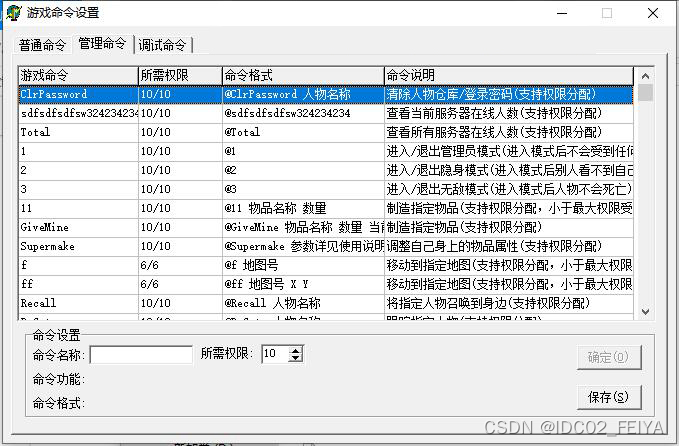Click the 命令说明 column header
Image resolution: width=679 pixels, height=446 pixels.
click(508, 76)
